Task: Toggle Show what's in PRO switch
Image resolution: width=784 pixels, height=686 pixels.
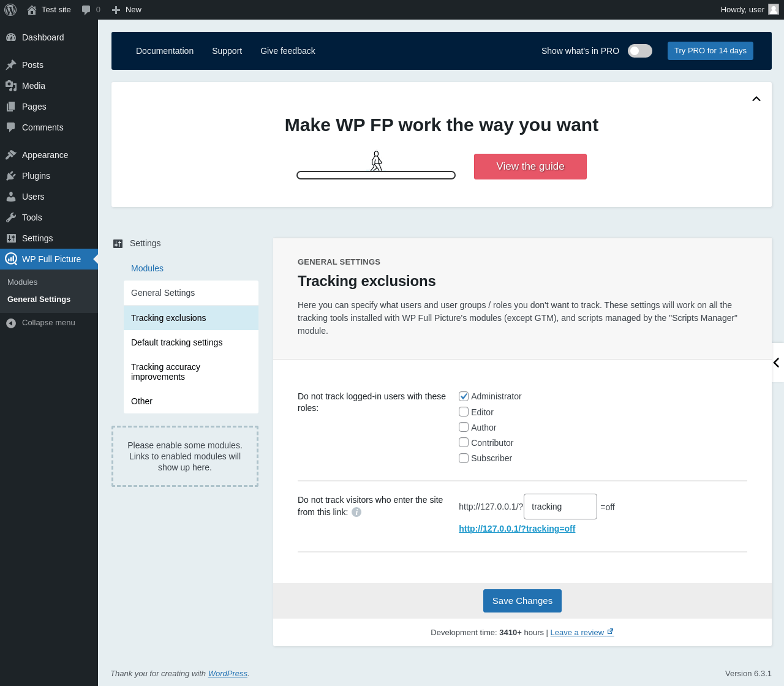Action: pos(640,51)
